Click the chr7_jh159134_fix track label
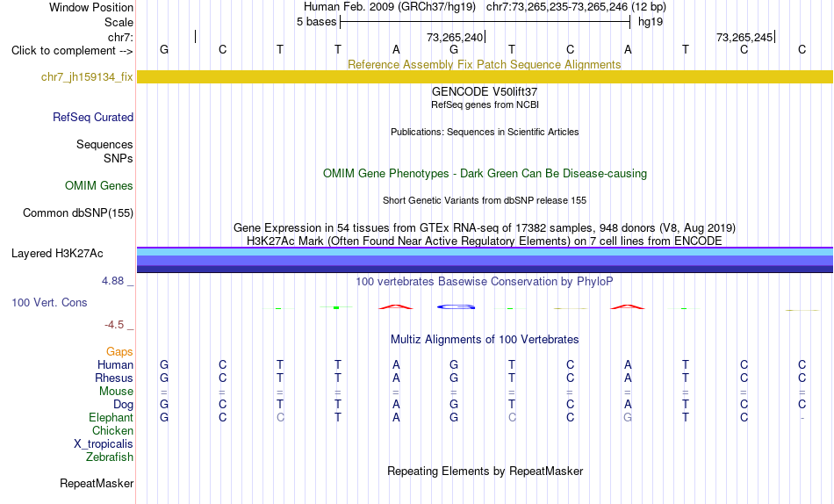 click(87, 76)
